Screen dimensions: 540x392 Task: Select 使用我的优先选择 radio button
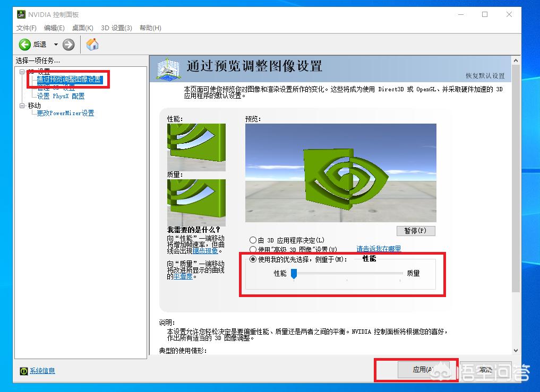point(253,259)
